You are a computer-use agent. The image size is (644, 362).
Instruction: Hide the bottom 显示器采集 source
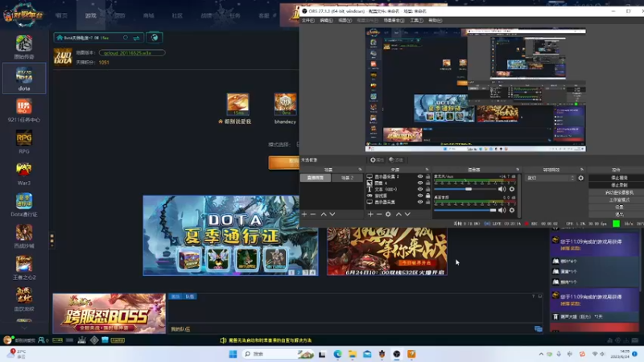tap(420, 202)
